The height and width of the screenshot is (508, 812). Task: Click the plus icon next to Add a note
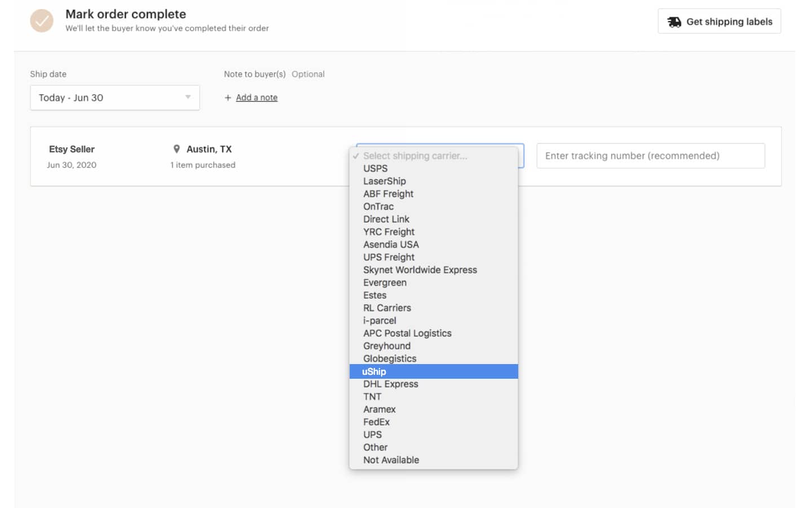[227, 97]
